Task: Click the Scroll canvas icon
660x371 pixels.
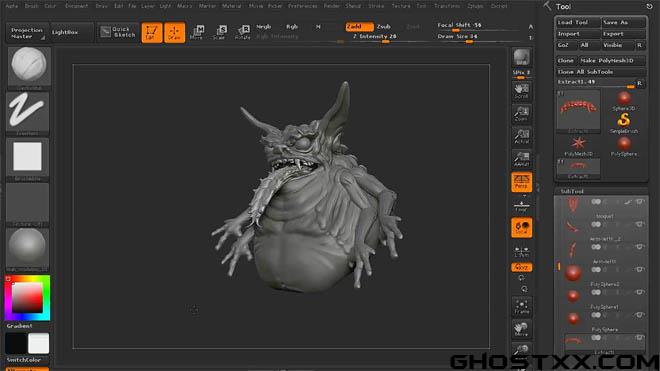Action: (521, 91)
